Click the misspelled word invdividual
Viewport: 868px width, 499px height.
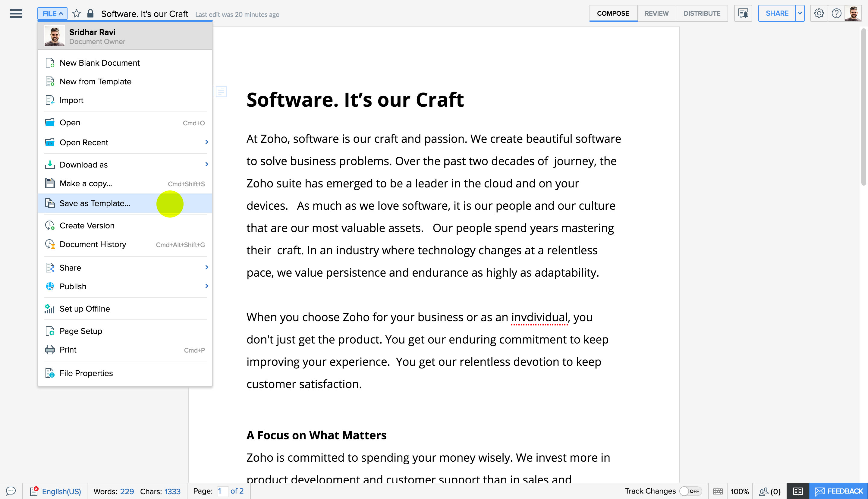click(x=539, y=317)
